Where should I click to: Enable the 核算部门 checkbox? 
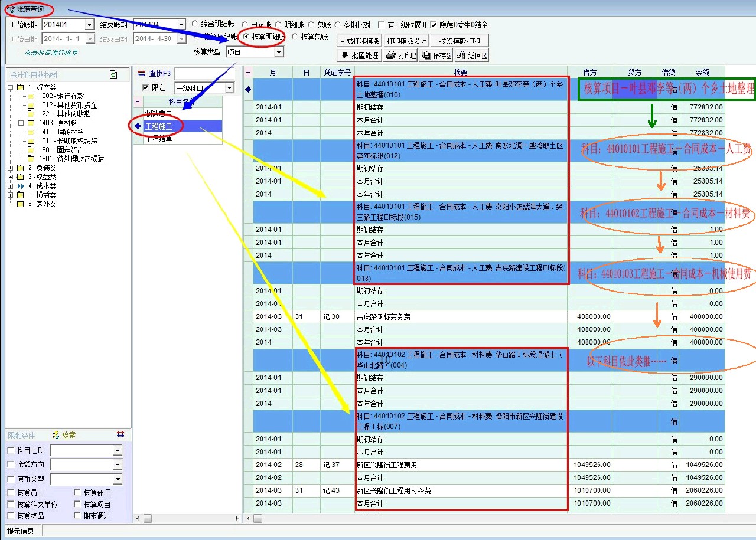coord(78,492)
